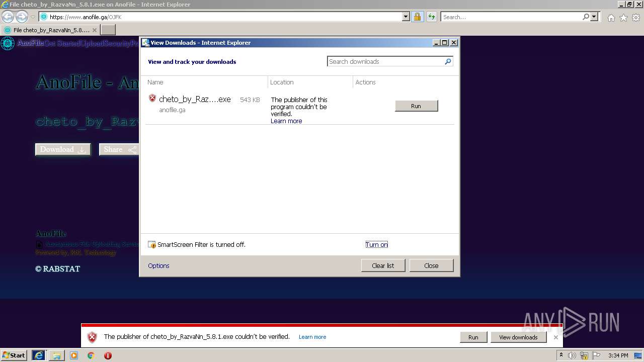644x362 pixels.
Task: Dismiss the notification bar with X
Action: (x=556, y=337)
